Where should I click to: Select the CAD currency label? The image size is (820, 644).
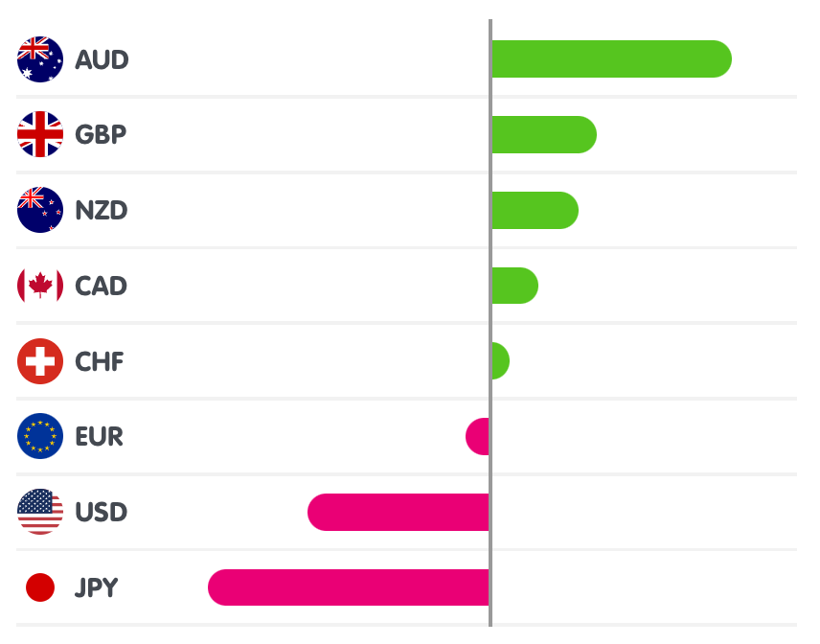(x=101, y=286)
